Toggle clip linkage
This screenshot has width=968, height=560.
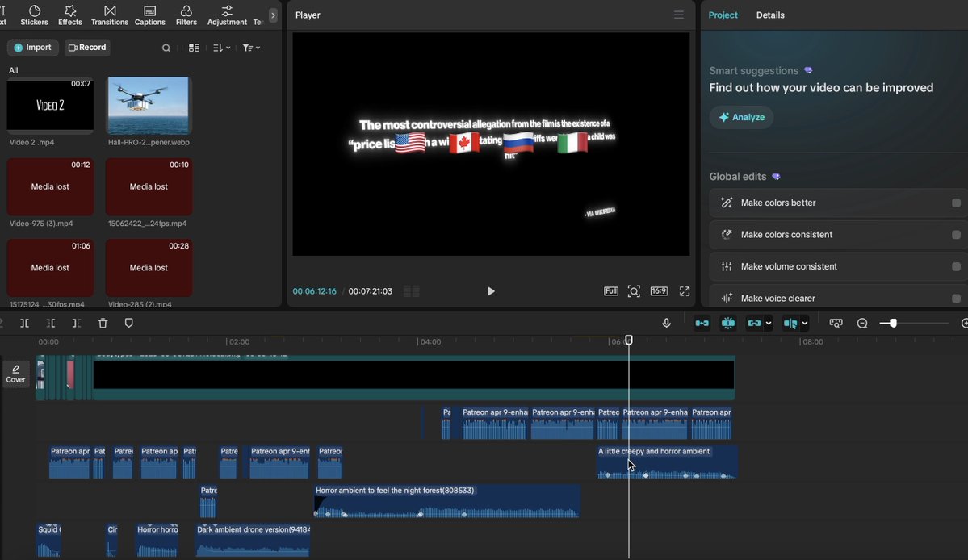[x=754, y=324]
